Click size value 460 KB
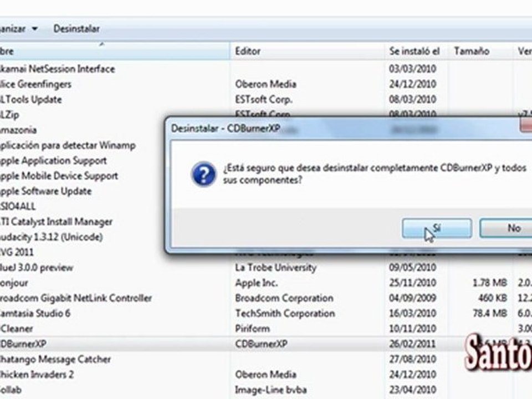 [492, 298]
